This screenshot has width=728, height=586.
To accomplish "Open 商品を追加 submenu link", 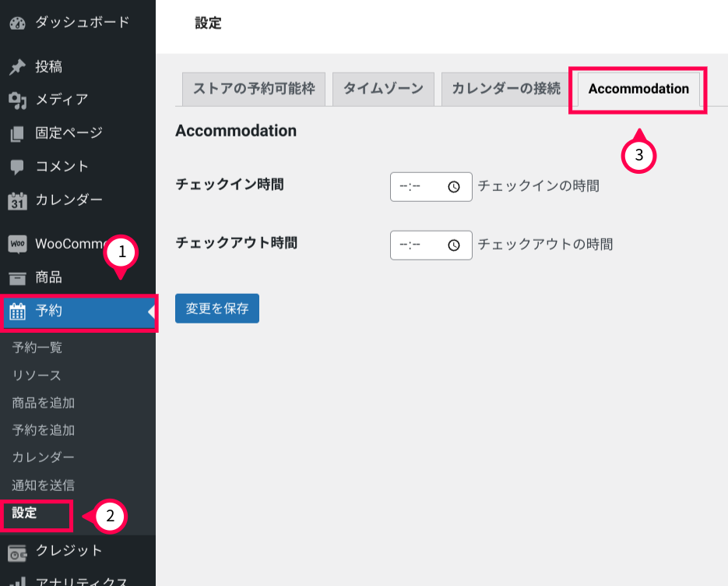I will tap(43, 402).
